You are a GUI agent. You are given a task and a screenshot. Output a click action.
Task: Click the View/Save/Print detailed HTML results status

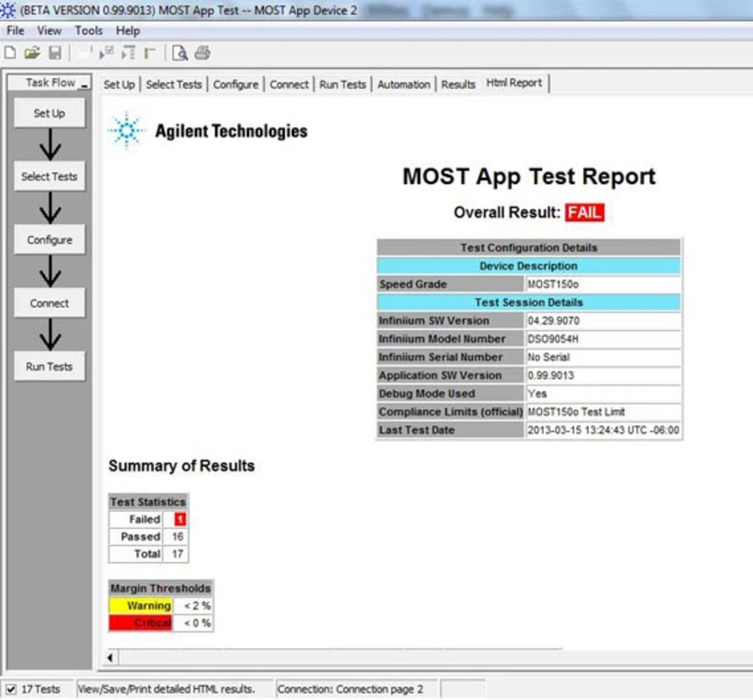click(x=166, y=689)
